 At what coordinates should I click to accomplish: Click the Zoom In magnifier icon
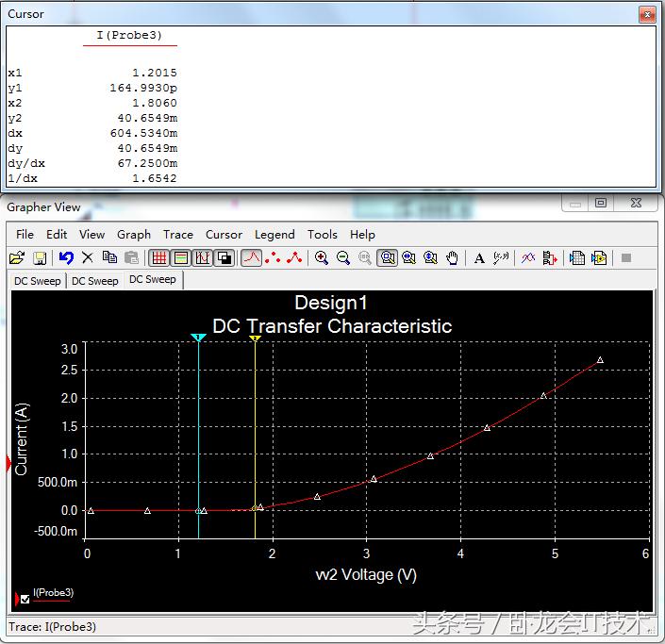pyautogui.click(x=322, y=257)
